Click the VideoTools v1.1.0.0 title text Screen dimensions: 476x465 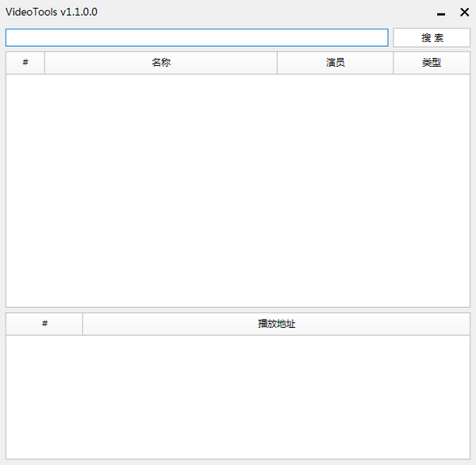[52, 13]
